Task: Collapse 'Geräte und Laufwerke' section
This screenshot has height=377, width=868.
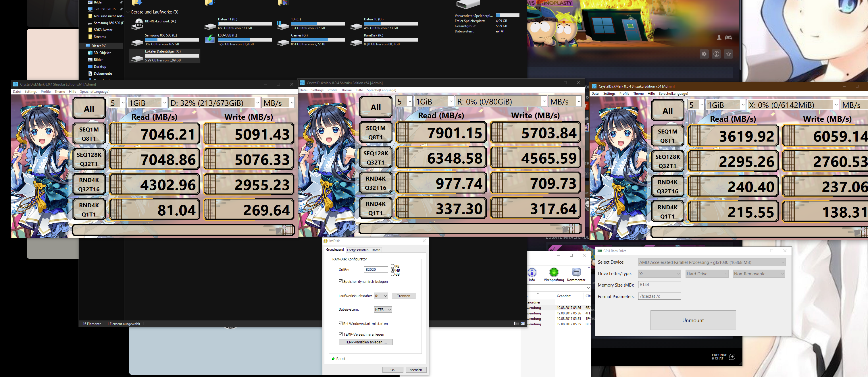Action: [x=128, y=12]
